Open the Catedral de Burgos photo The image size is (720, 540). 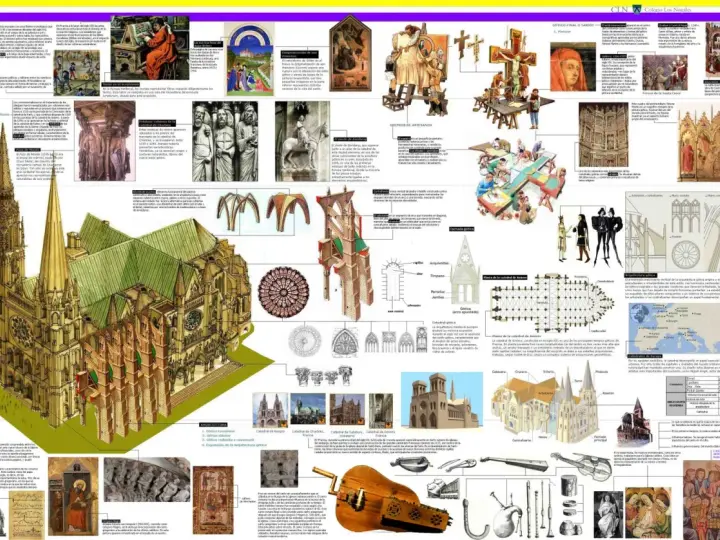point(270,410)
